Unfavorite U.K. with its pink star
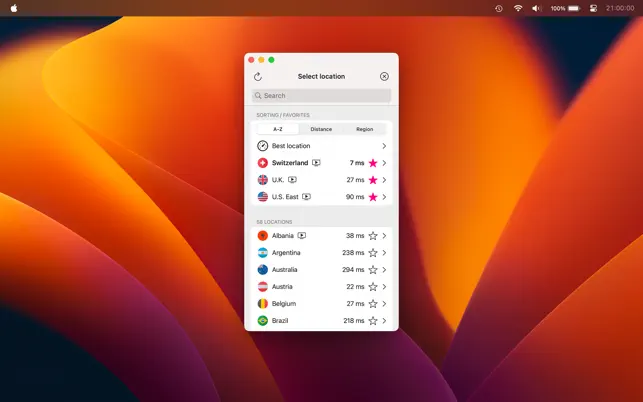 373,180
